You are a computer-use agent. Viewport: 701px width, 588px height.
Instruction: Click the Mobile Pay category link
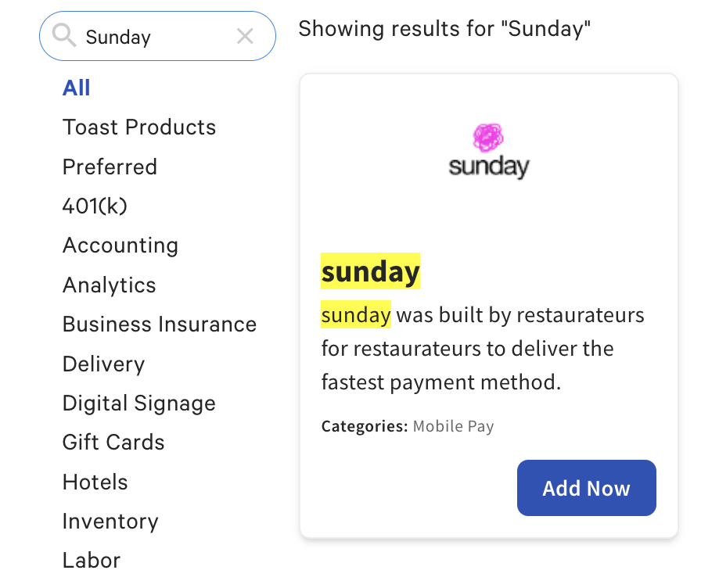(x=453, y=427)
